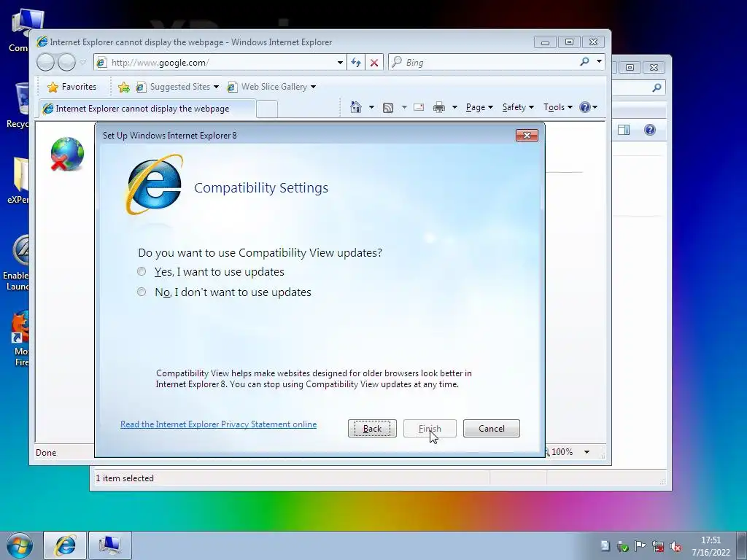Close the Set Up Internet Explorer 8 dialog
Image resolution: width=747 pixels, height=560 pixels.
527,135
